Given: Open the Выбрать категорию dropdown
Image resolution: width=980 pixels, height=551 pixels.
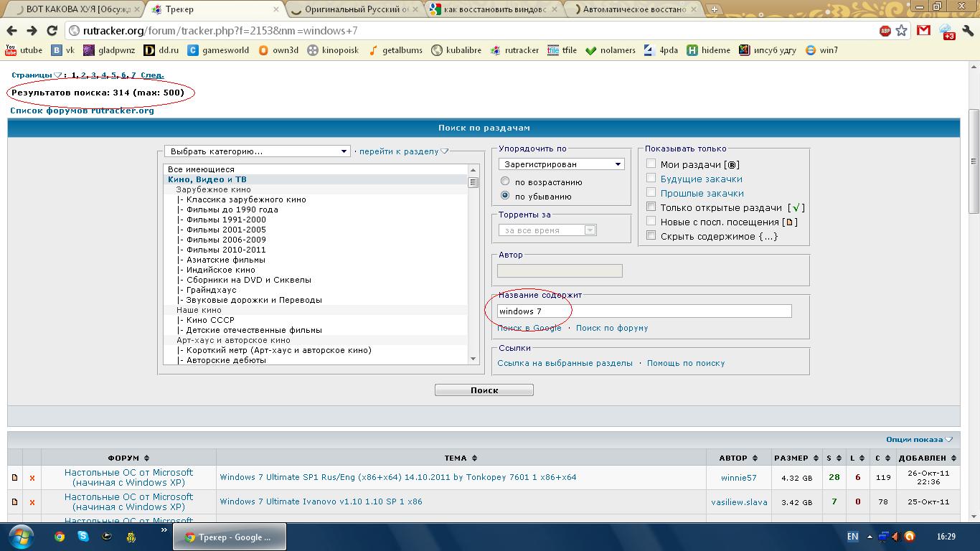Looking at the screenshot, I should coord(257,151).
